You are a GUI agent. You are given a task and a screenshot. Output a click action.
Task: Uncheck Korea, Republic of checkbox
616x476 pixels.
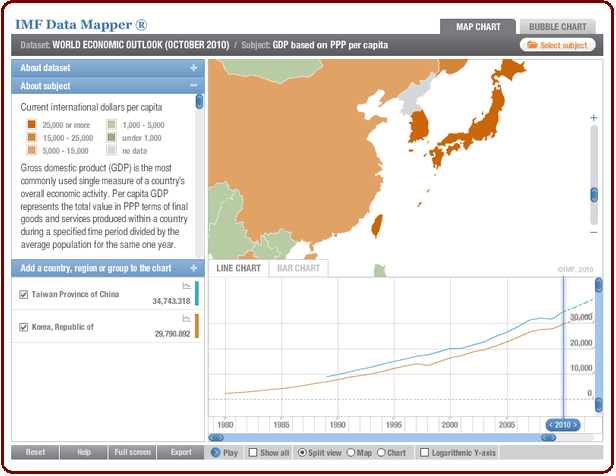[24, 327]
